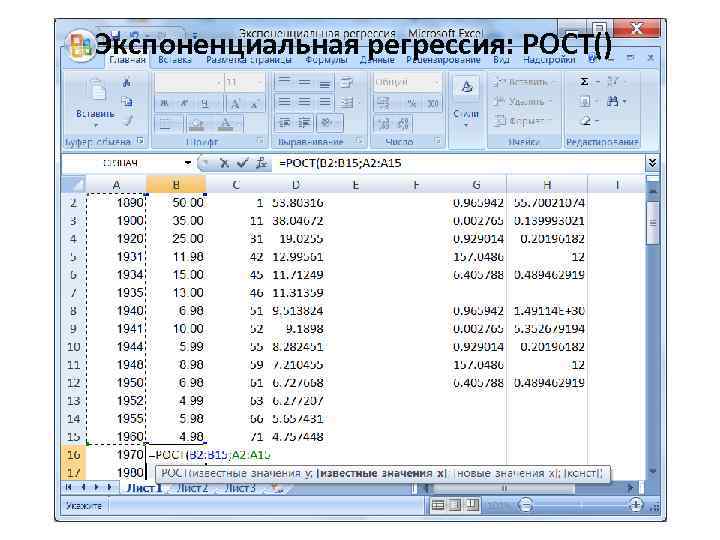Confirm the formula with the checkmark icon
The height and width of the screenshot is (540, 720).
pyautogui.click(x=242, y=163)
